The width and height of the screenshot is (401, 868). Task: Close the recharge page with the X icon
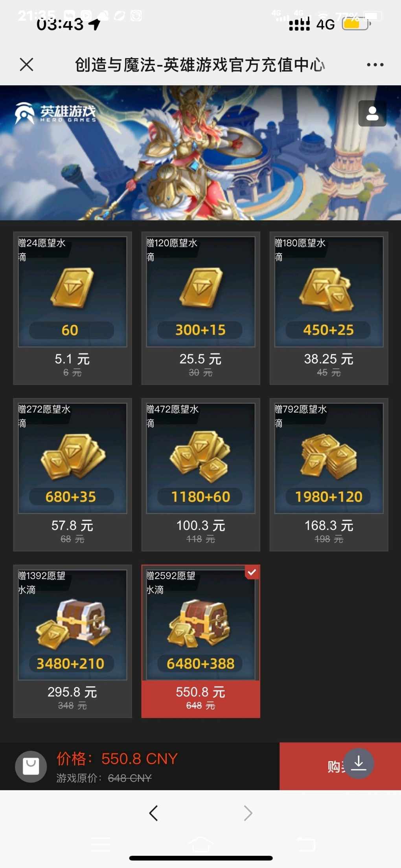click(26, 64)
